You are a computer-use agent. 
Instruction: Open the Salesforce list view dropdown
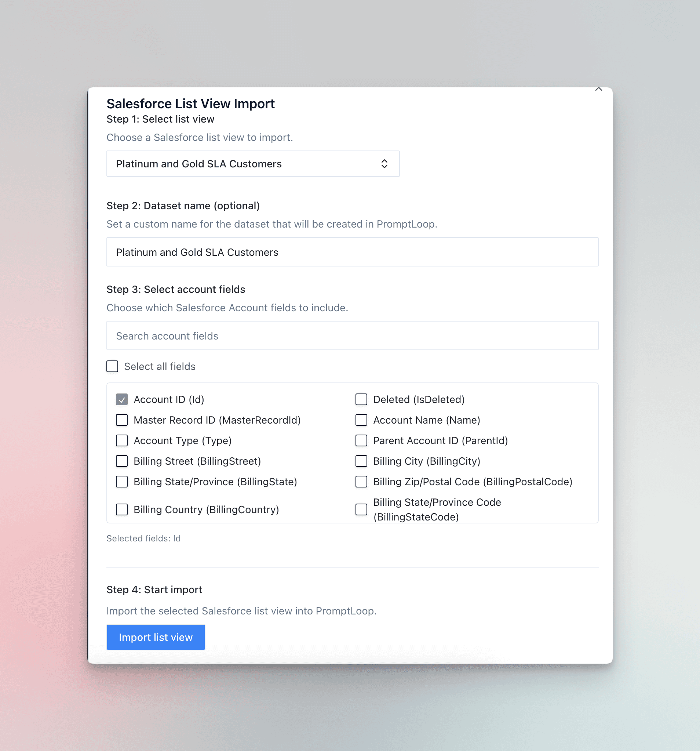click(x=252, y=164)
